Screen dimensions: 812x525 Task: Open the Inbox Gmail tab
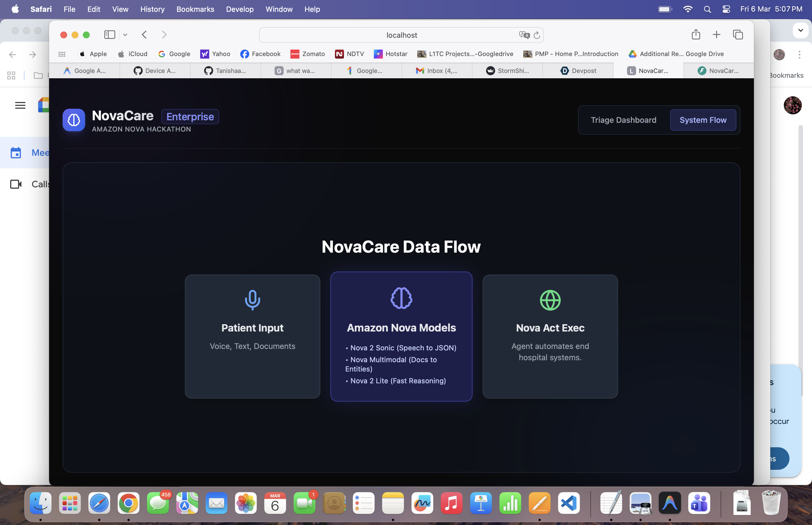[437, 71]
